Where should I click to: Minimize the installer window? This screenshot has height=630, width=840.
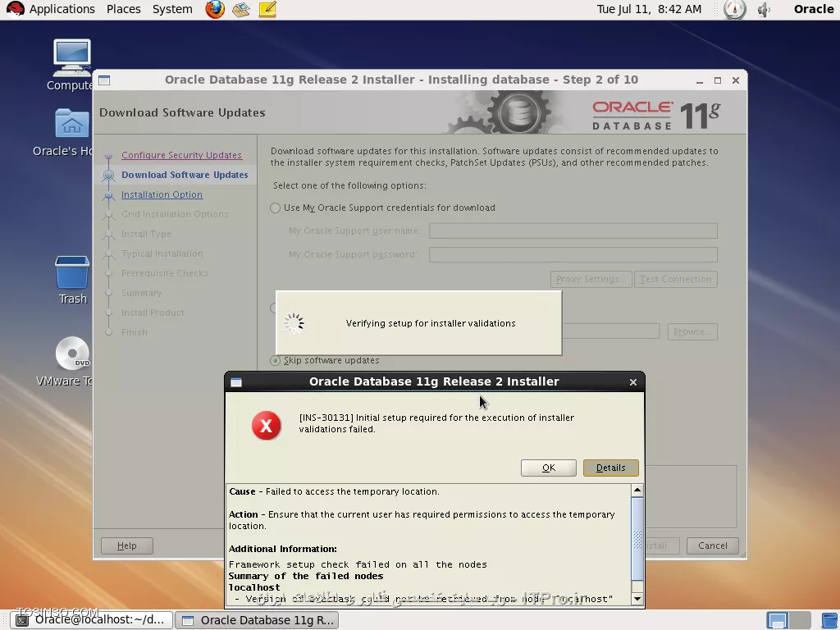[x=700, y=80]
